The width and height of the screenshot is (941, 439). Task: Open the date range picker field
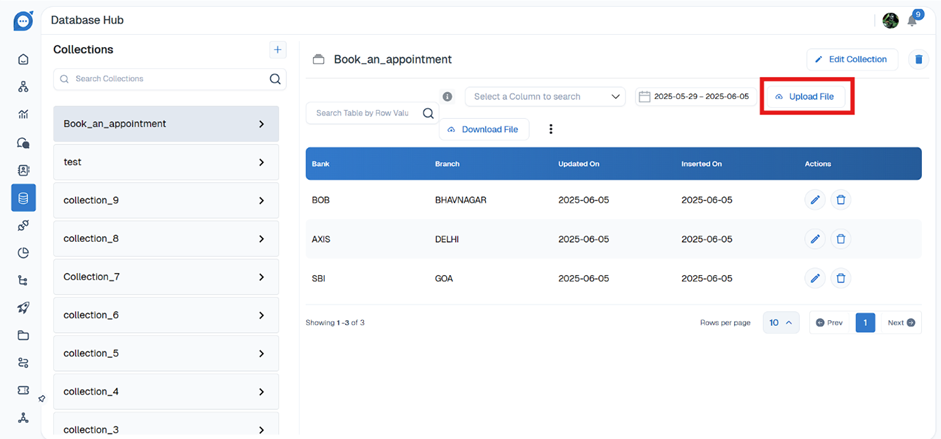click(694, 97)
